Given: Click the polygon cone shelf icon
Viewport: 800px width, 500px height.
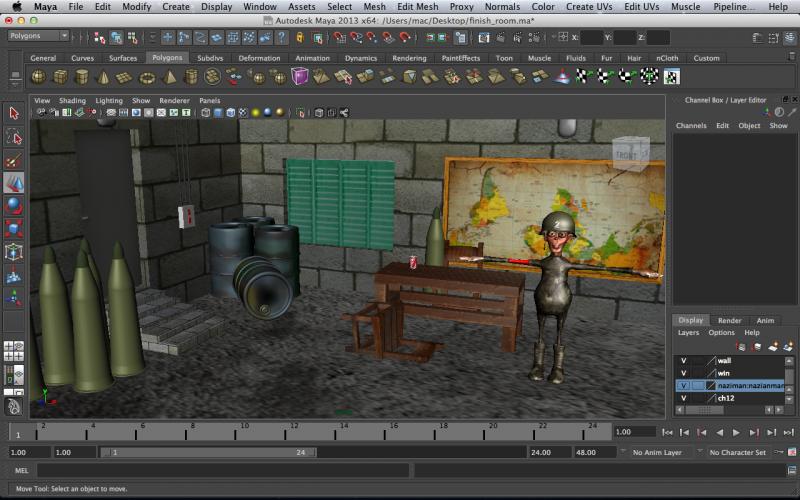Looking at the screenshot, I should pyautogui.click(x=104, y=77).
